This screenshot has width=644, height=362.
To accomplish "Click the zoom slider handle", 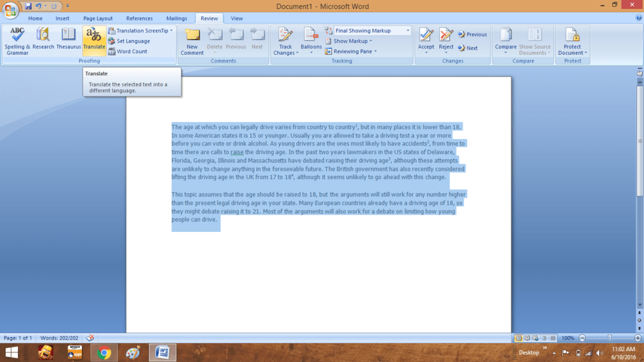I will [x=609, y=338].
